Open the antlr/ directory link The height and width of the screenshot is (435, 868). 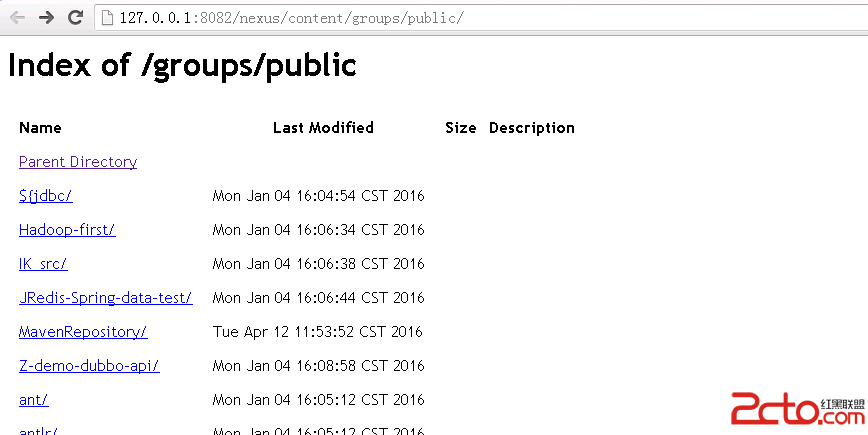38,431
